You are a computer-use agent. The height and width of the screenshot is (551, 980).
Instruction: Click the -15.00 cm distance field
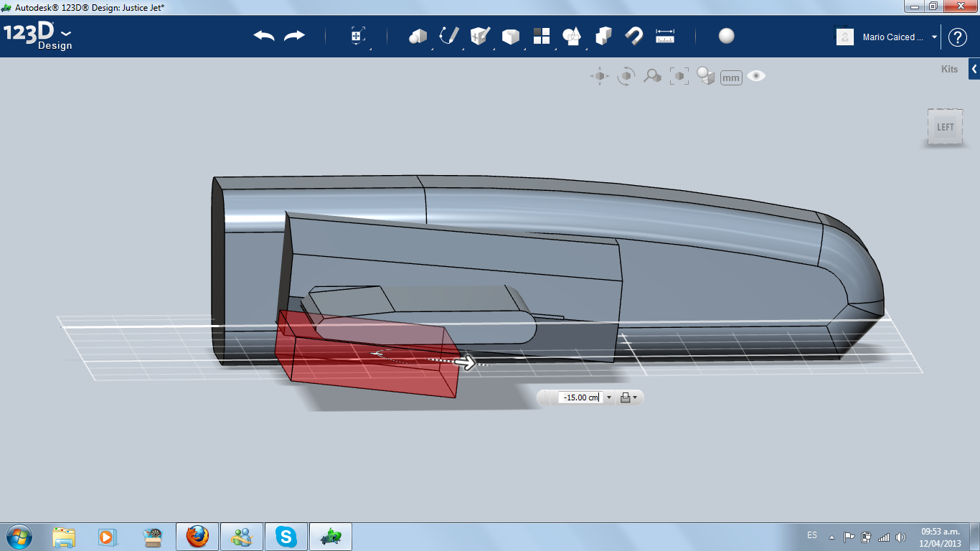pos(580,397)
